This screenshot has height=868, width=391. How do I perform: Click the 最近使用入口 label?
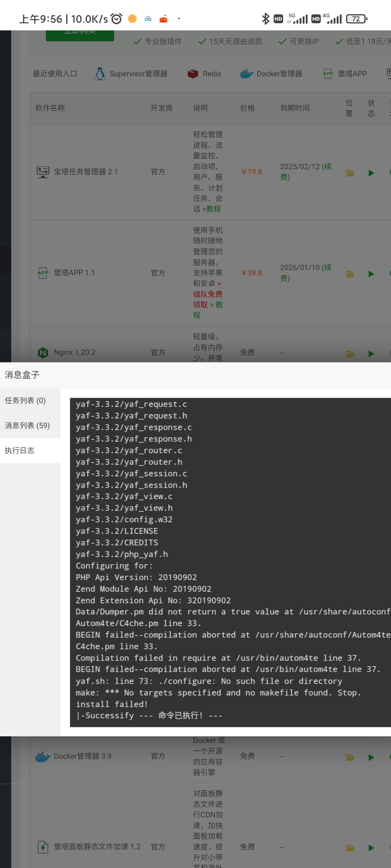[x=55, y=74]
